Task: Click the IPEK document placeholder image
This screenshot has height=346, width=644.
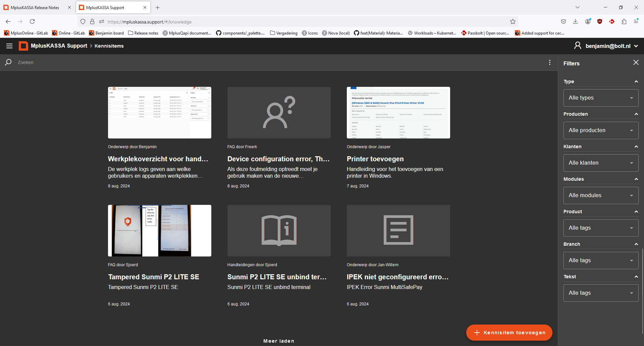Action: coord(398,231)
